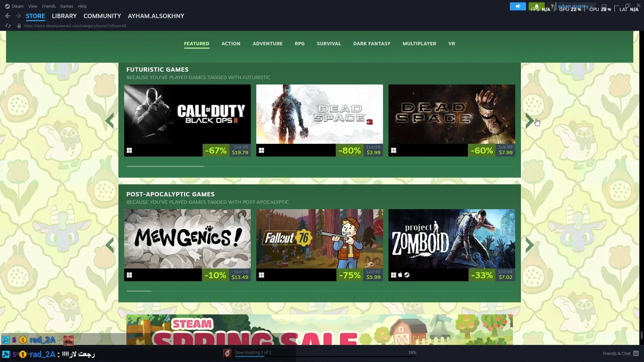
Task: Open the Friends menu
Action: pyautogui.click(x=49, y=6)
